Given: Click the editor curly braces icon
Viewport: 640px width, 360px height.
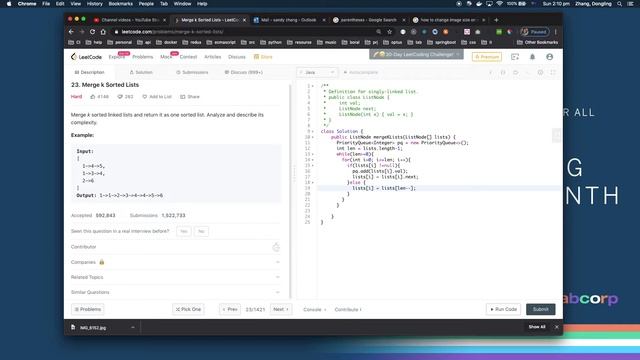Looking at the screenshot, I should [503, 72].
